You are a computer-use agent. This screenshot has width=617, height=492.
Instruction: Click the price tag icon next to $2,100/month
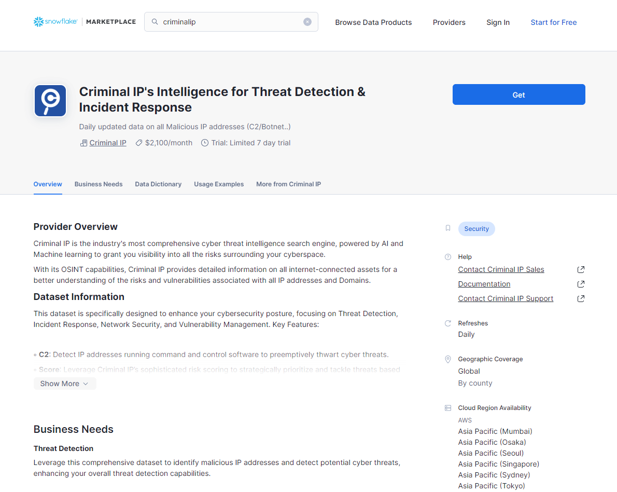(x=139, y=143)
